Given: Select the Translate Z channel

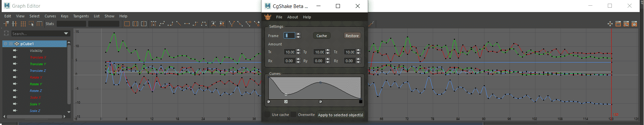Looking at the screenshot, I should point(38,71).
